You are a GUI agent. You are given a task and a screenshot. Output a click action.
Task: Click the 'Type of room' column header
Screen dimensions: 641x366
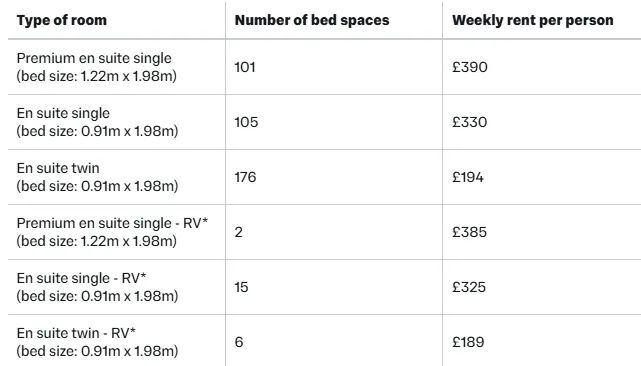[62, 20]
